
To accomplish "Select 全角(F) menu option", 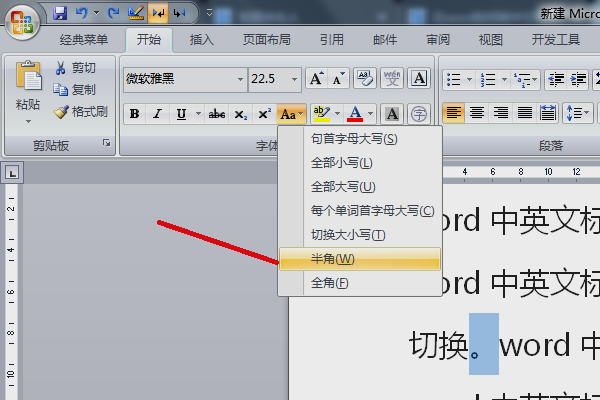I will (360, 283).
